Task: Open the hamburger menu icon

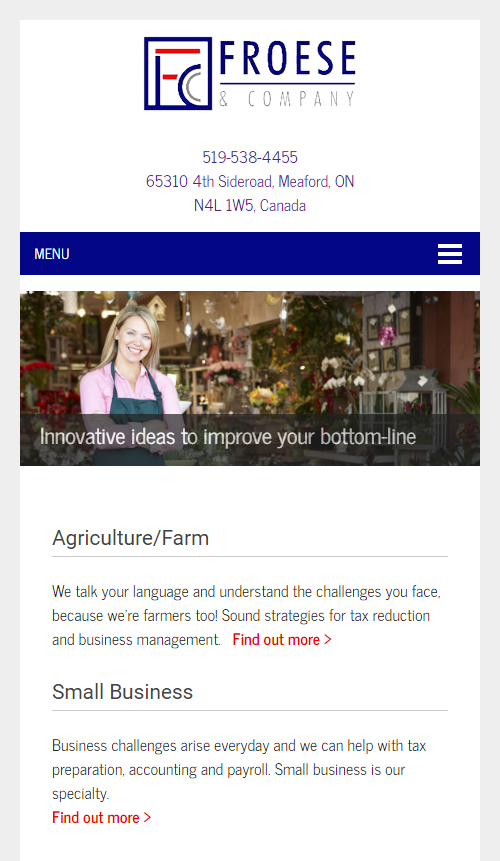Action: pyautogui.click(x=450, y=254)
